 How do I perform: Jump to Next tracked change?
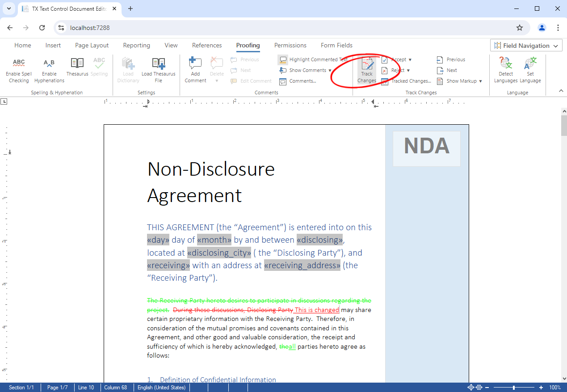[447, 70]
